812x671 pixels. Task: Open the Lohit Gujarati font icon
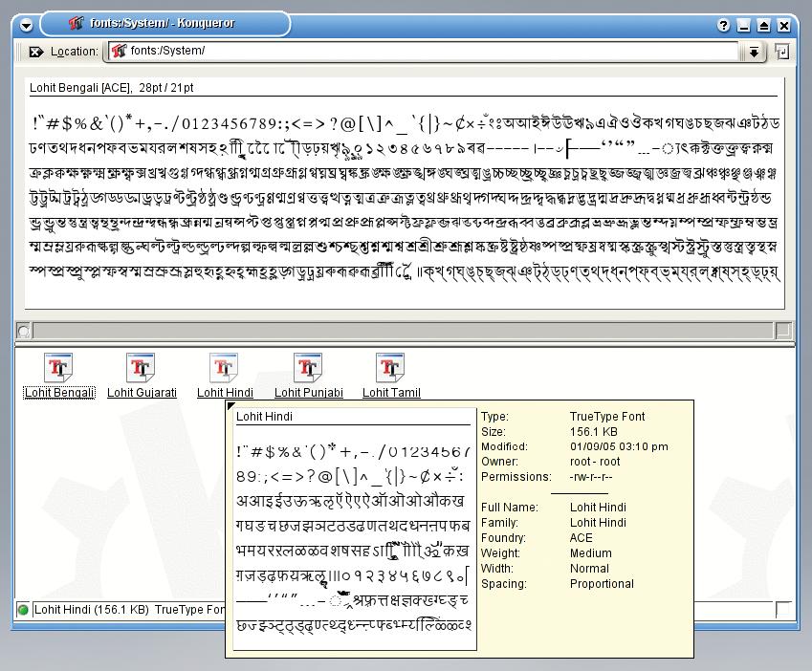click(x=141, y=367)
